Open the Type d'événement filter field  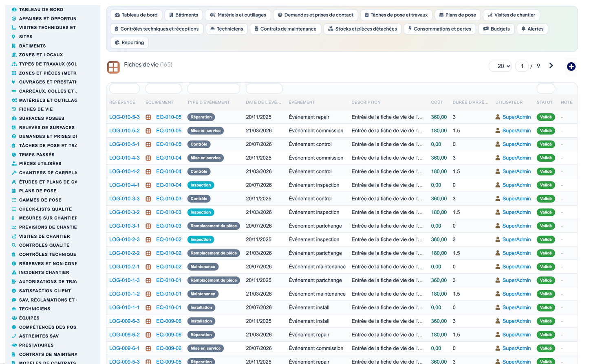point(214,88)
